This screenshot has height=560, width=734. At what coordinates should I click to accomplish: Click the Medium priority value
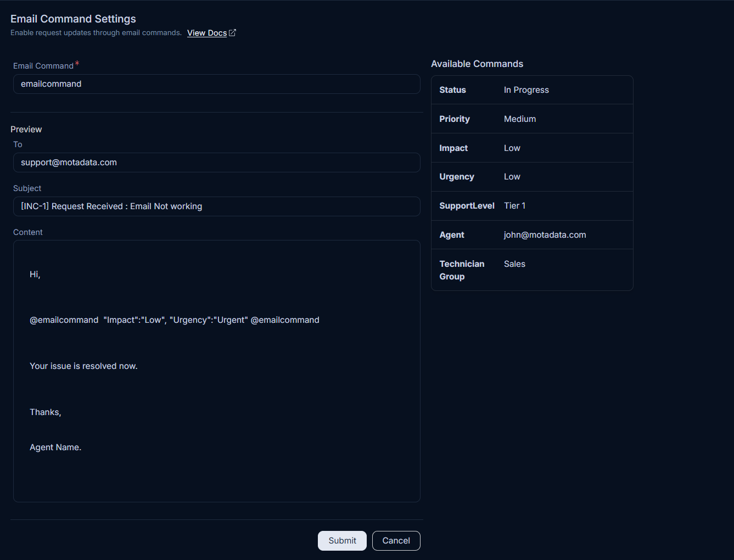520,119
